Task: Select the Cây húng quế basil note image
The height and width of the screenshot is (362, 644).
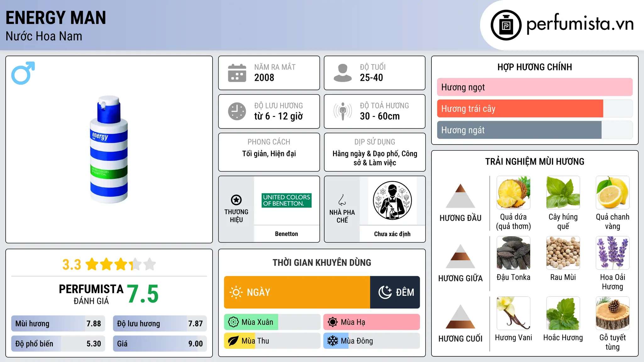Action: point(563,193)
